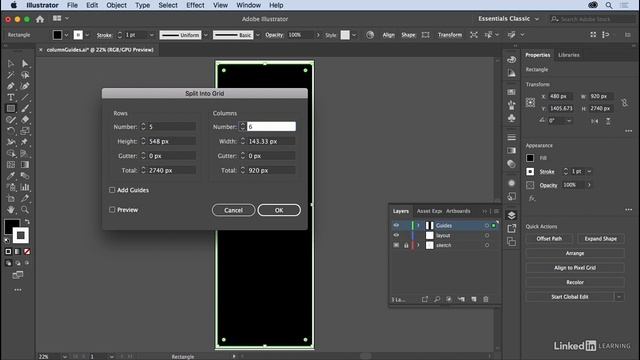Open Edit Toolbar three dots
640x360 pixels.
(18, 290)
